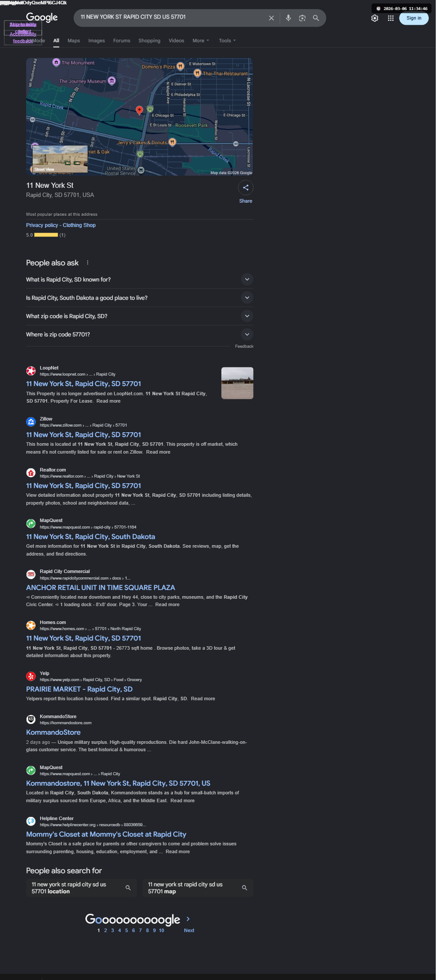441x980 pixels.
Task: Click the Sign in button
Action: coord(414,18)
